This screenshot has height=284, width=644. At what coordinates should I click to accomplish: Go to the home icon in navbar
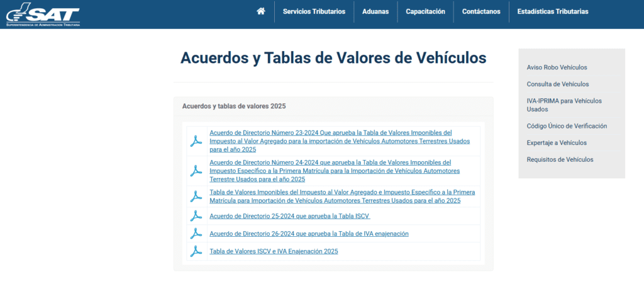261,11
